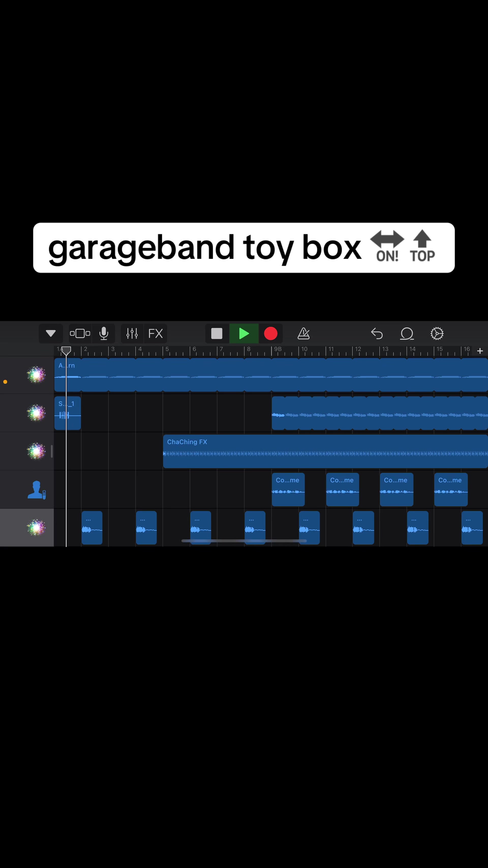This screenshot has width=488, height=868.
Task: Select bottom track's small region at bar 12
Action: (363, 528)
